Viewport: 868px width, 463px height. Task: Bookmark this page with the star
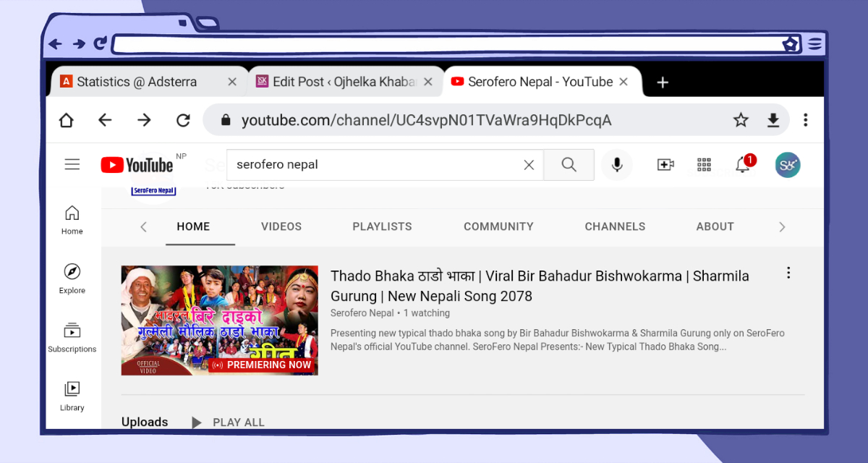tap(741, 120)
